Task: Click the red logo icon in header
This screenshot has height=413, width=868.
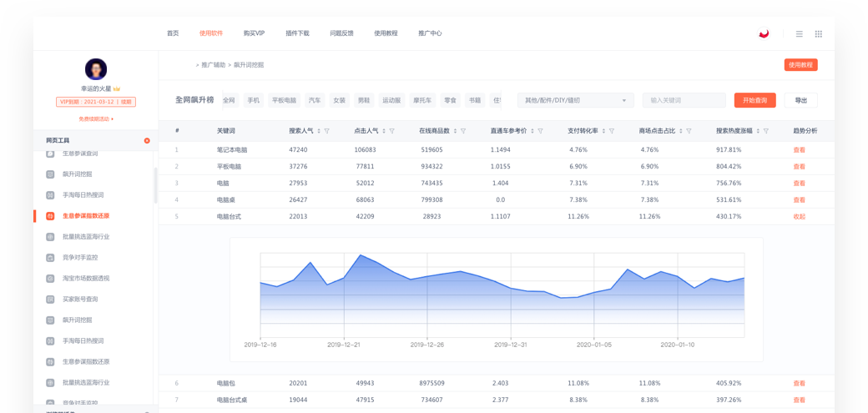Action: point(764,34)
